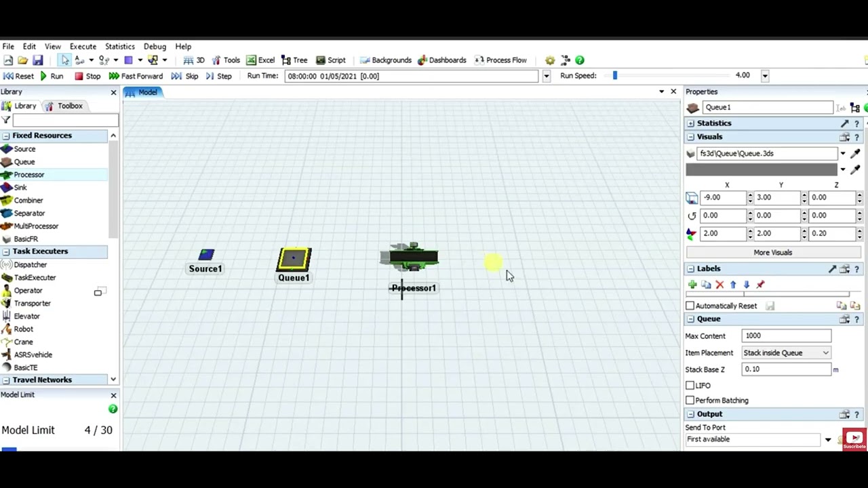
Task: Collapse the Statistics section
Action: pos(690,123)
